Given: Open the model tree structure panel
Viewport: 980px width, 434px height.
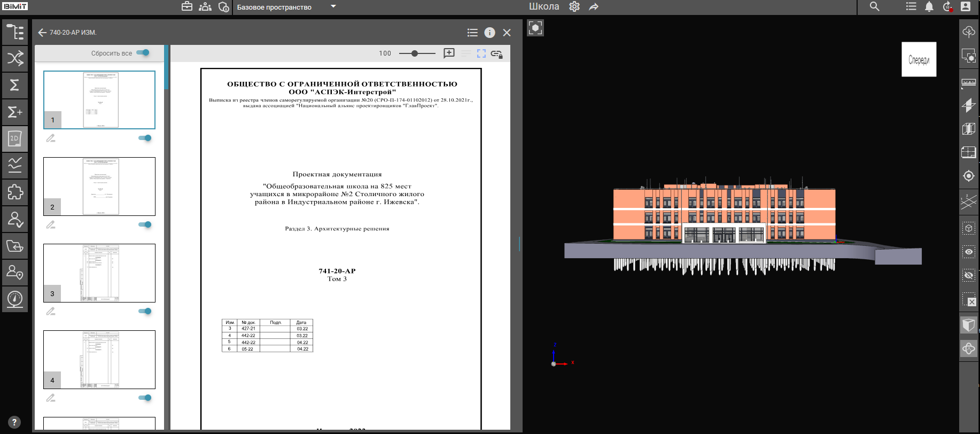Looking at the screenshot, I should (15, 32).
